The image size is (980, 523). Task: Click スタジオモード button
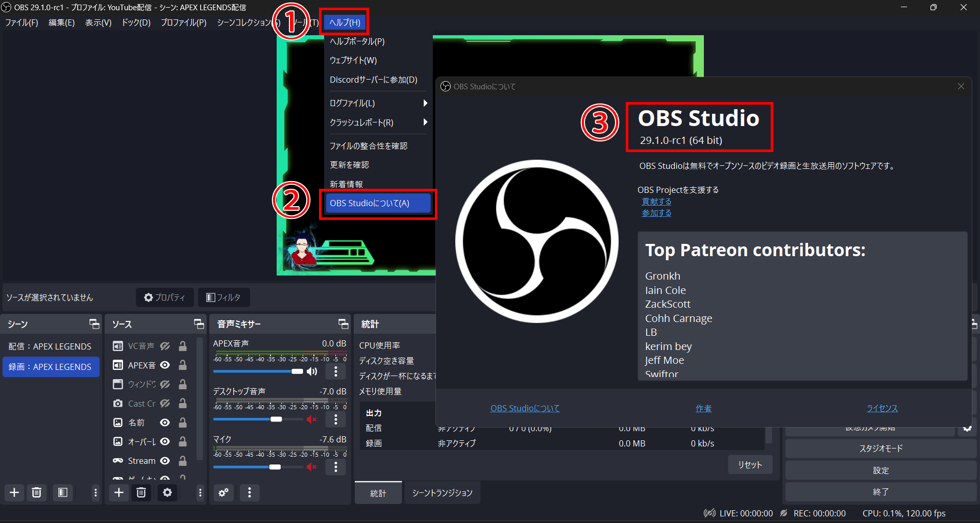coord(881,449)
